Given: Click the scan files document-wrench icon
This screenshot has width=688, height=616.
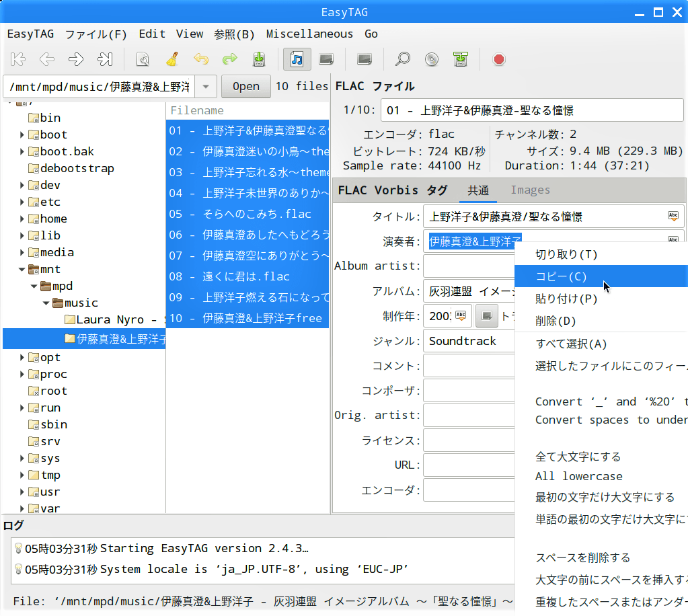Looking at the screenshot, I should 143,59.
